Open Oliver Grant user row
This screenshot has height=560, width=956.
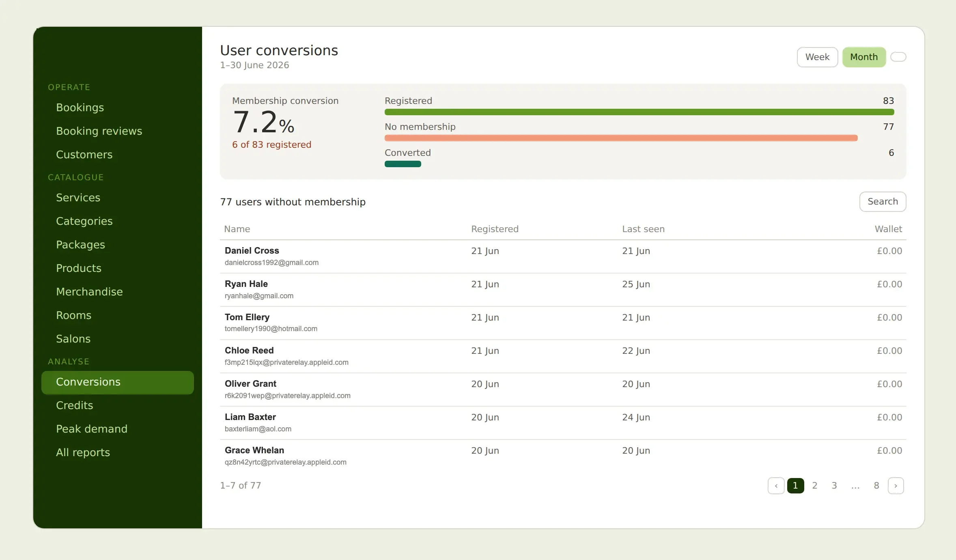click(563, 390)
